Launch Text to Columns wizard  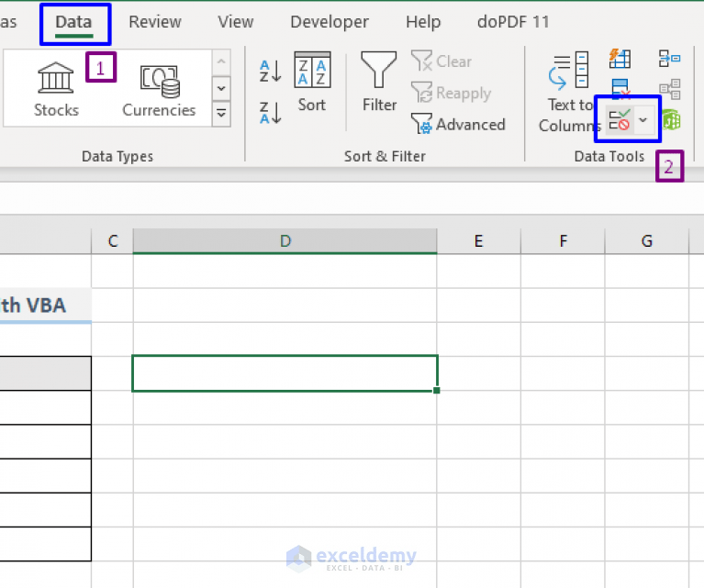pos(569,93)
